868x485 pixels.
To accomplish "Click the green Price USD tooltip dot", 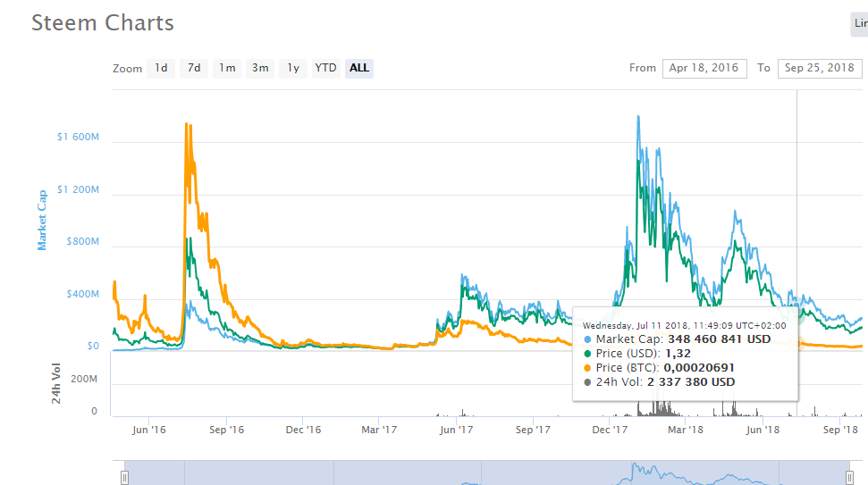I will click(587, 354).
